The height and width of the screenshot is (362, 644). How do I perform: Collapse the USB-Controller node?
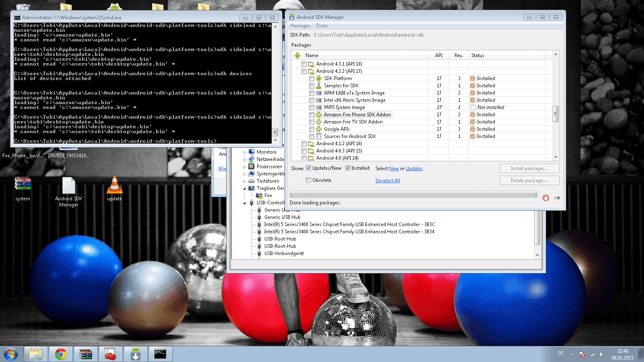(x=244, y=203)
